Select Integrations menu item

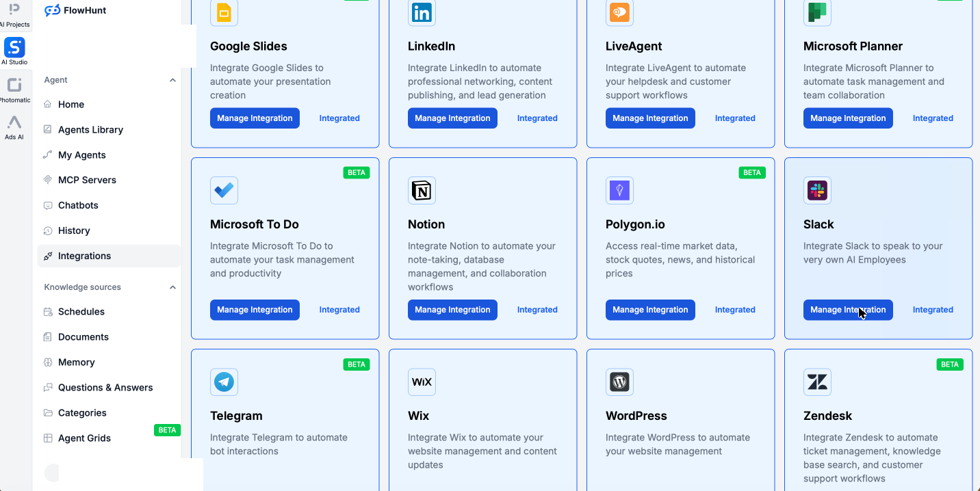pos(109,256)
